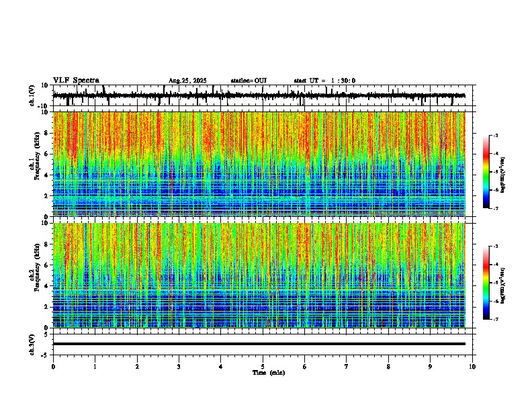Click the ch.1 colorbar top value '-3'
Image resolution: width=532 pixels, height=411 pixels.
496,136
